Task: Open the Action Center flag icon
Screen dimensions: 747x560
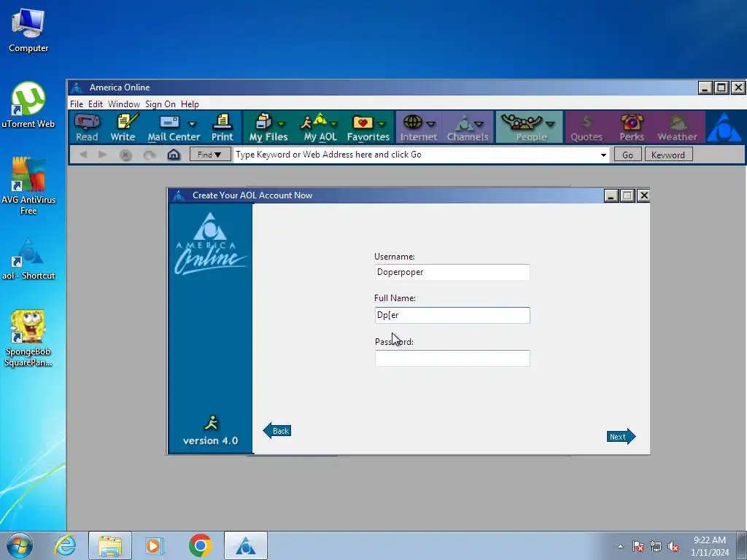Action: pos(638,547)
